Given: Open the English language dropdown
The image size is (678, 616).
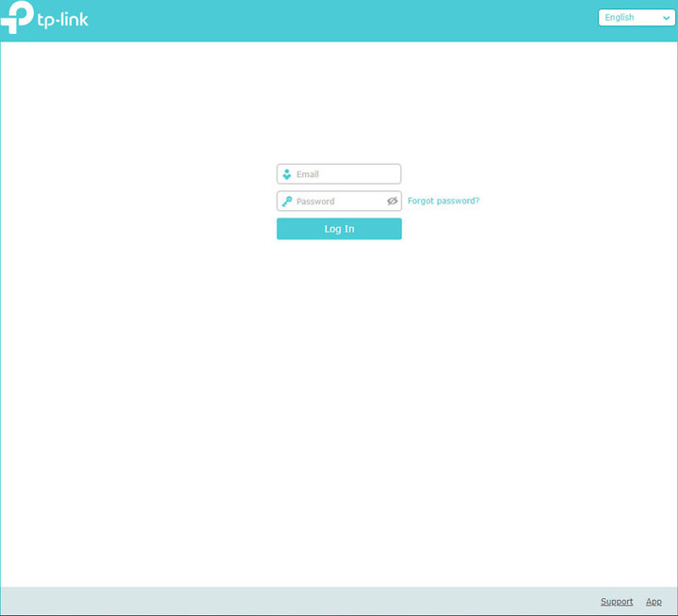Looking at the screenshot, I should point(636,18).
